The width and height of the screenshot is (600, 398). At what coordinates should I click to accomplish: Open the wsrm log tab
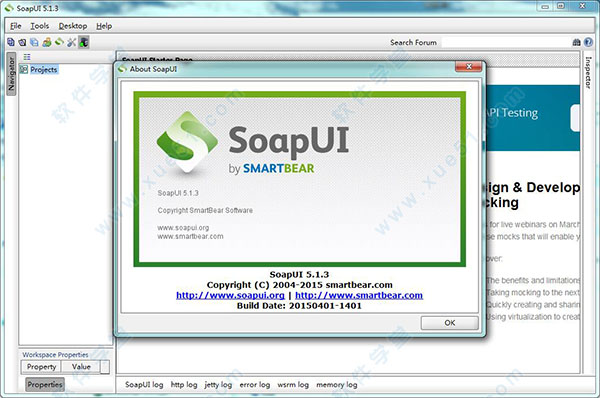(293, 385)
